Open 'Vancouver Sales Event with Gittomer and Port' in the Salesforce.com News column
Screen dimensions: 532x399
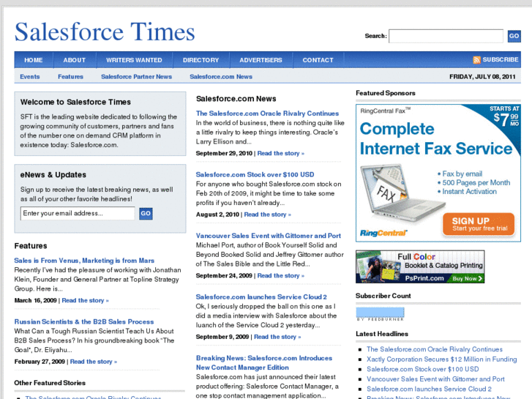[269, 236]
